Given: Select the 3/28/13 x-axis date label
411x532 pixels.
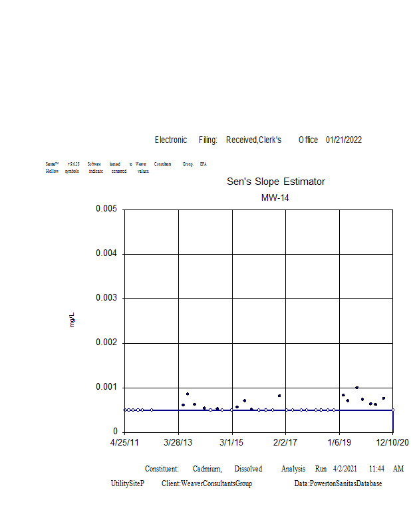Looking at the screenshot, I should pyautogui.click(x=178, y=442).
